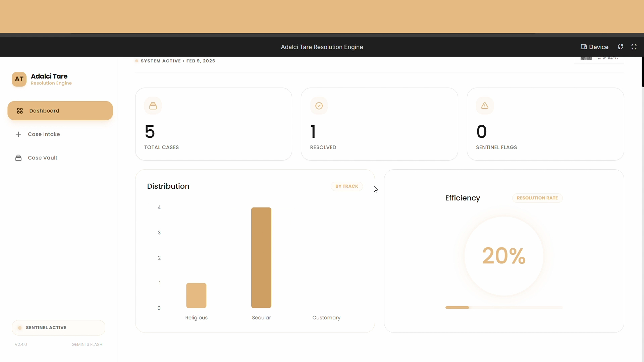This screenshot has height=362, width=644.
Task: Click the AT logo badge
Action: 19,79
